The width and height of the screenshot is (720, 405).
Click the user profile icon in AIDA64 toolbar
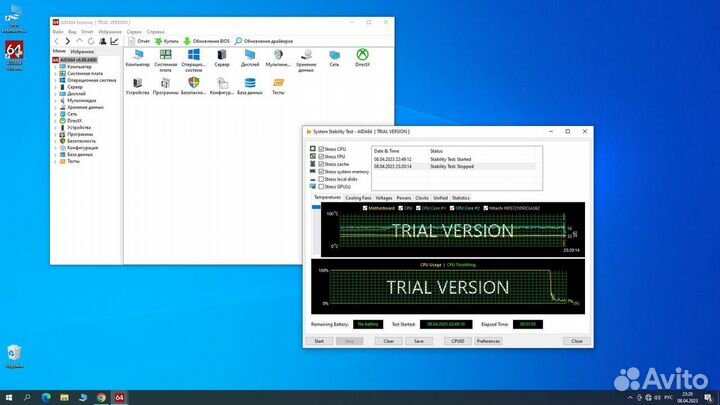pos(103,41)
